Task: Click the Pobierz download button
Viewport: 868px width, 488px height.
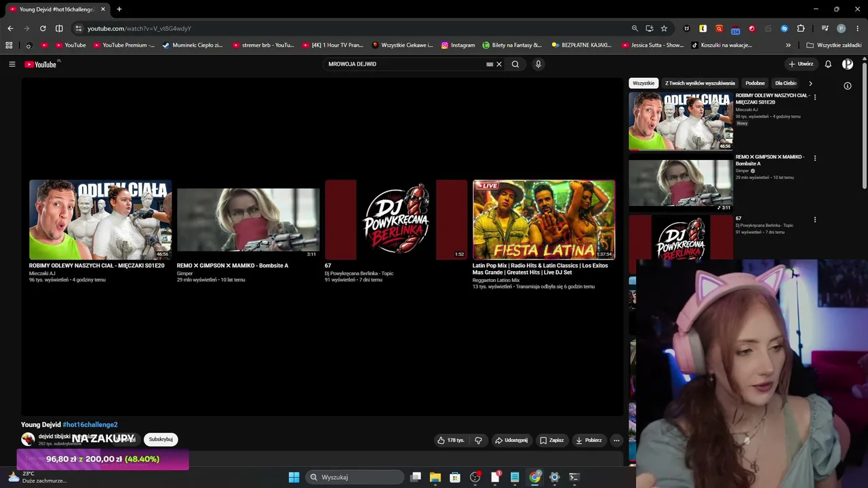Action: 589,441
